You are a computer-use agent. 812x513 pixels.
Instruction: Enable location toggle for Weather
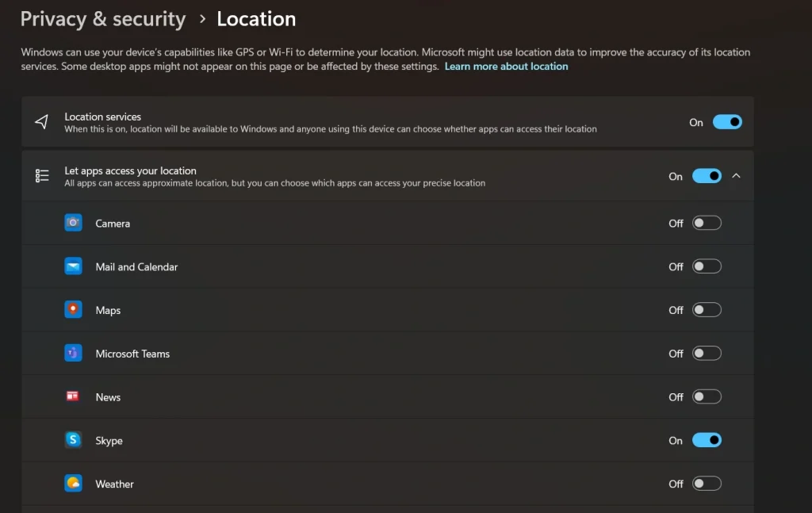coord(707,484)
